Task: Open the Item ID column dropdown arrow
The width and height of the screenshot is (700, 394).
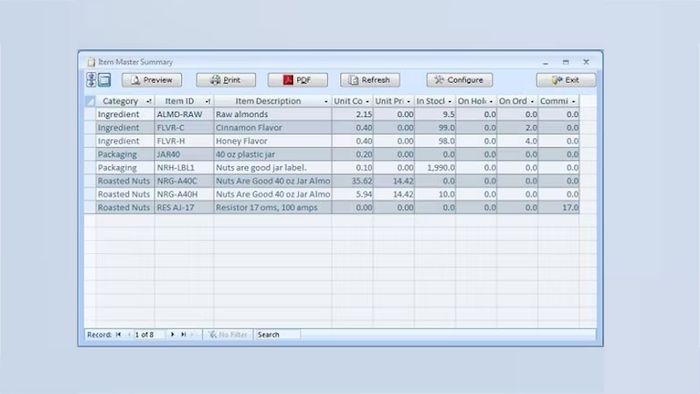Action: pyautogui.click(x=208, y=102)
